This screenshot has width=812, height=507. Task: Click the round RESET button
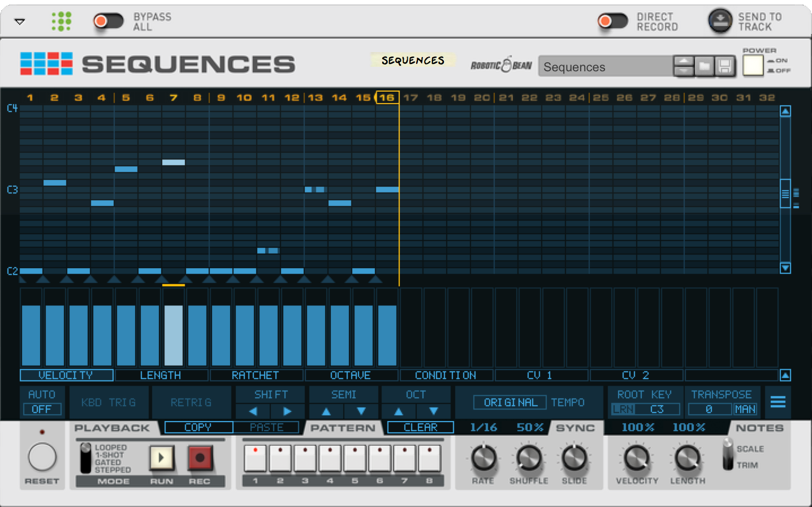coord(42,457)
